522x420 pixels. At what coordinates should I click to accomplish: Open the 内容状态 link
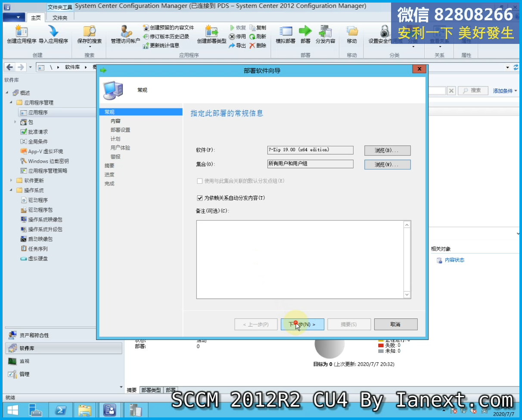[x=454, y=260]
